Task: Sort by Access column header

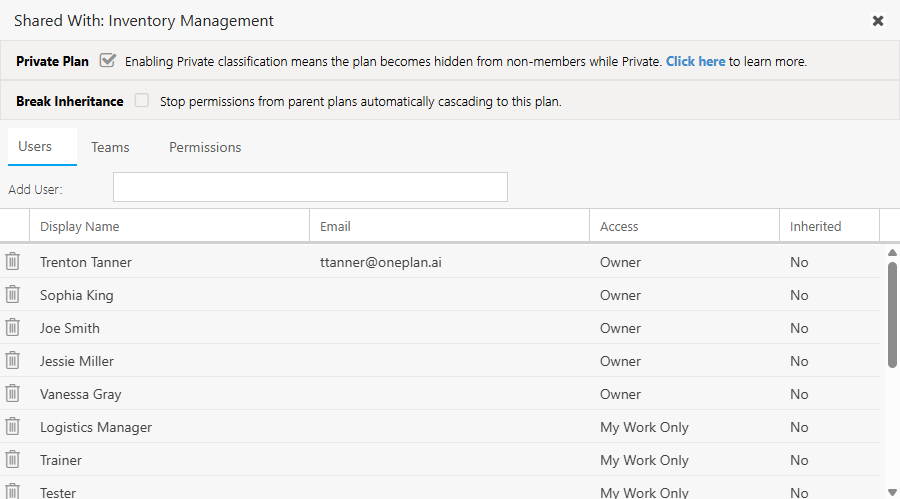Action: tap(684, 226)
